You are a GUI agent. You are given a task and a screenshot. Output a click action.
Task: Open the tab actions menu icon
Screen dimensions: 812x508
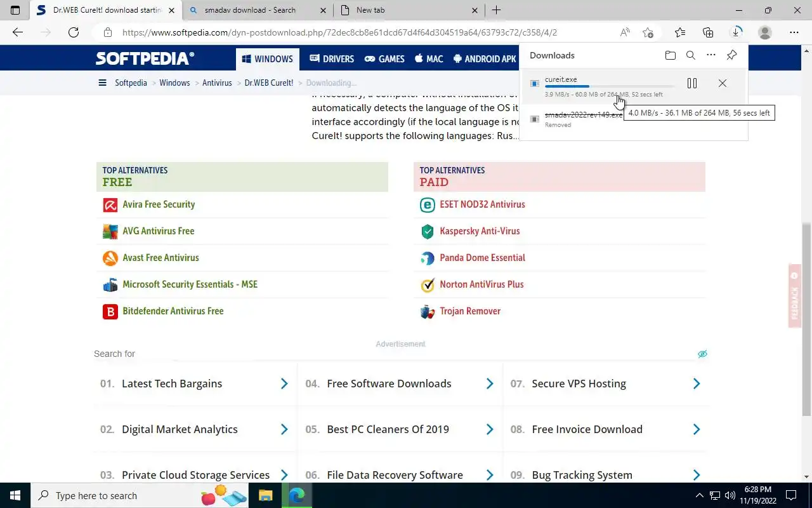point(15,10)
